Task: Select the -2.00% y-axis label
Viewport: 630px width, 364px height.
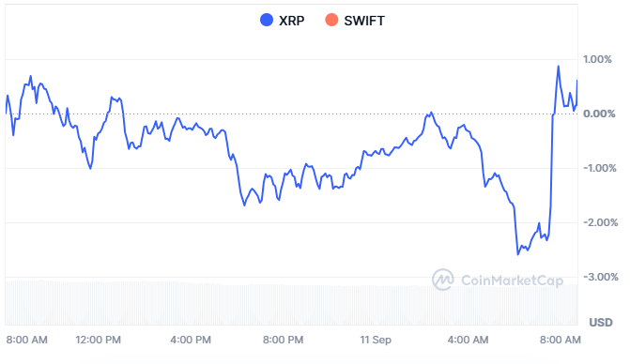Action: pos(600,222)
